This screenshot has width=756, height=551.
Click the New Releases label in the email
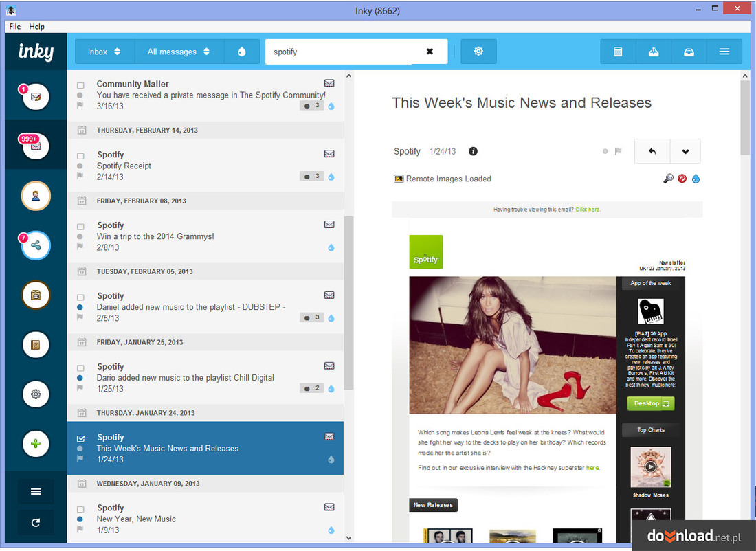point(433,505)
